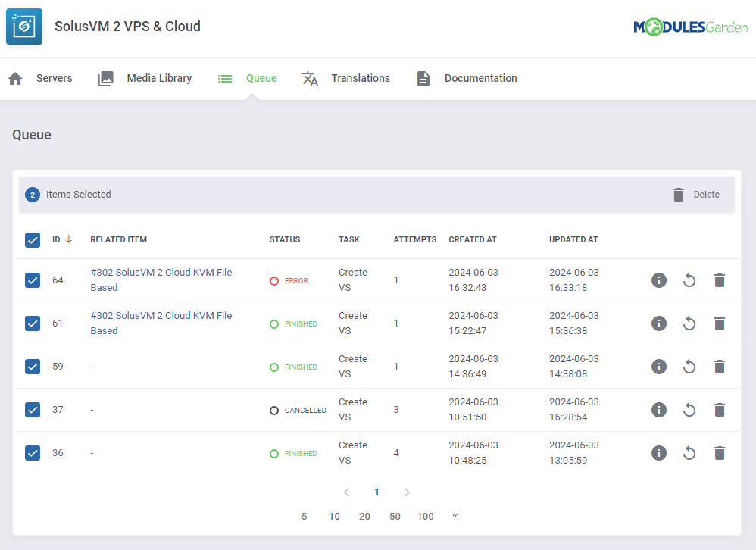Open the Translations tab
This screenshot has width=756, height=550.
[361, 78]
